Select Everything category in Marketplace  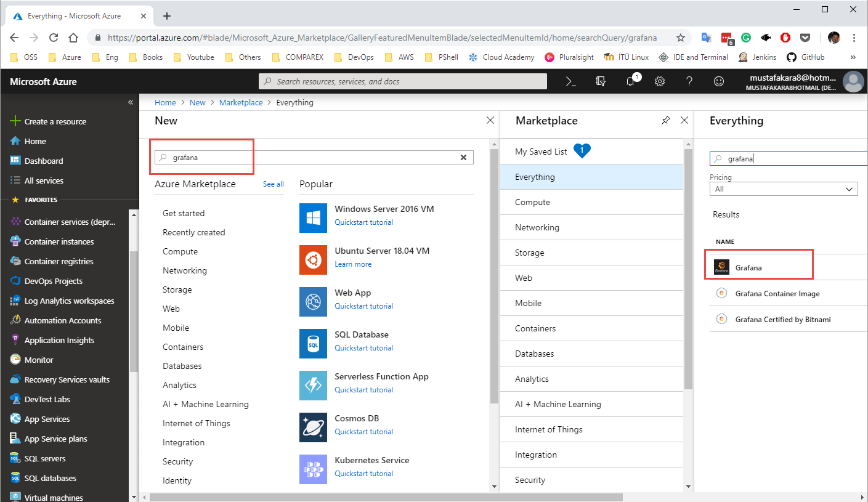click(x=591, y=177)
